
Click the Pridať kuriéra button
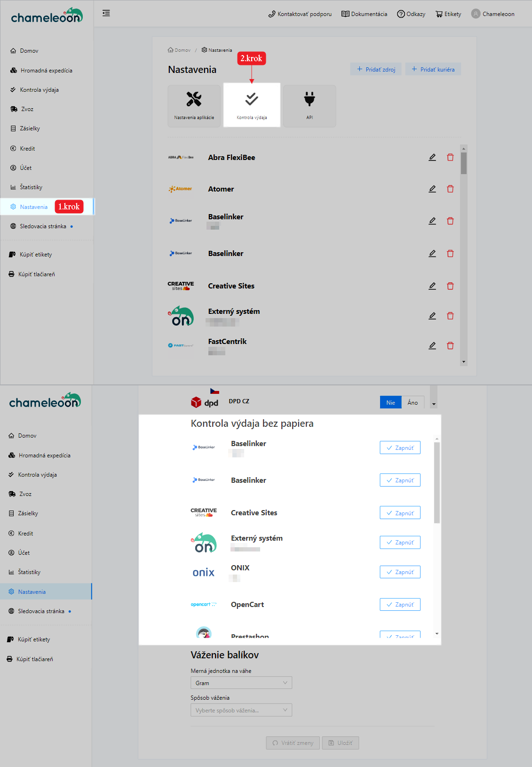433,69
